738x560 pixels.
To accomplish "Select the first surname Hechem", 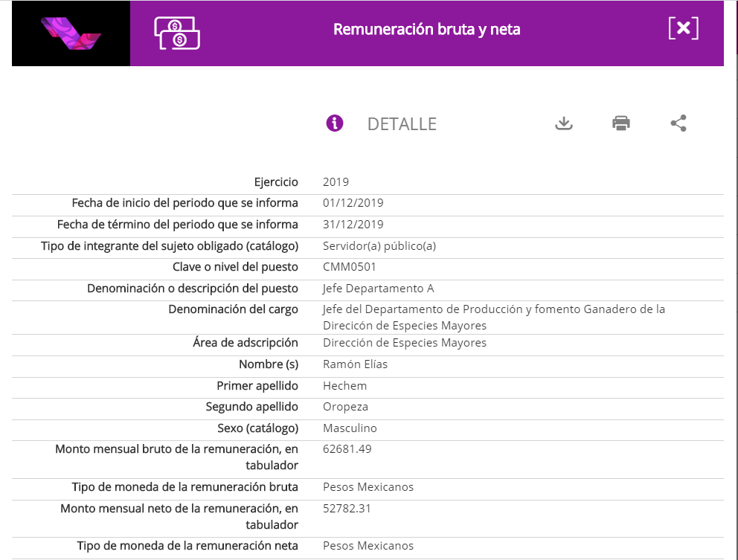I will coord(344,386).
